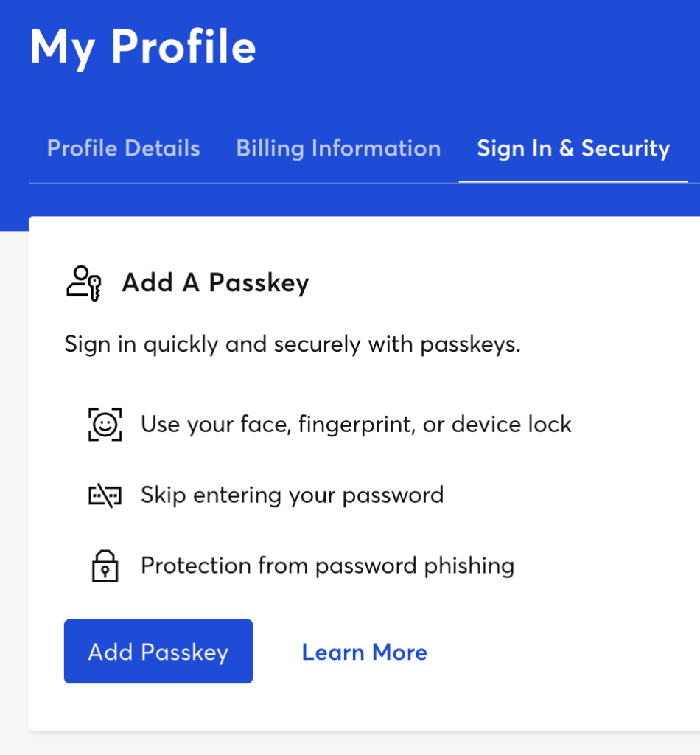
Task: Click the padlock phishing protection icon
Action: 105,565
